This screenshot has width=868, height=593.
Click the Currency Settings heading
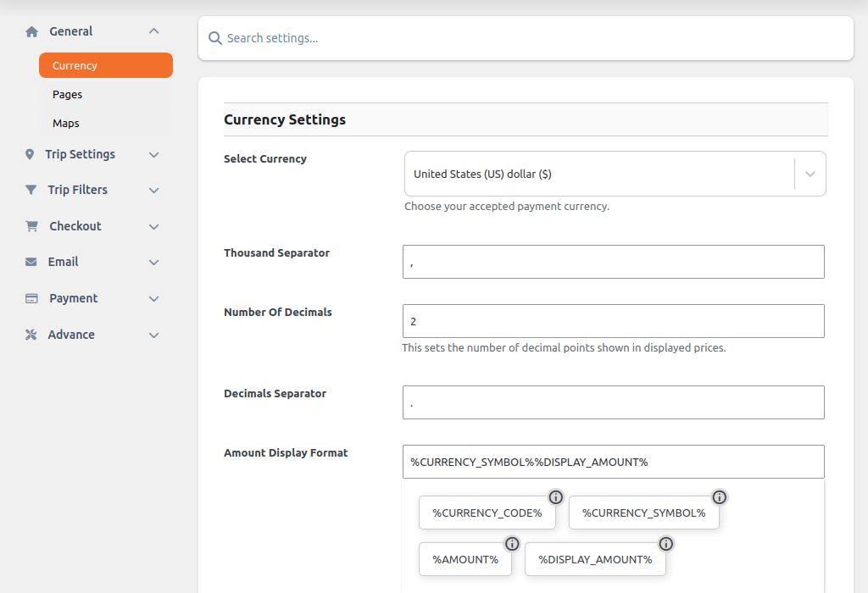click(285, 119)
